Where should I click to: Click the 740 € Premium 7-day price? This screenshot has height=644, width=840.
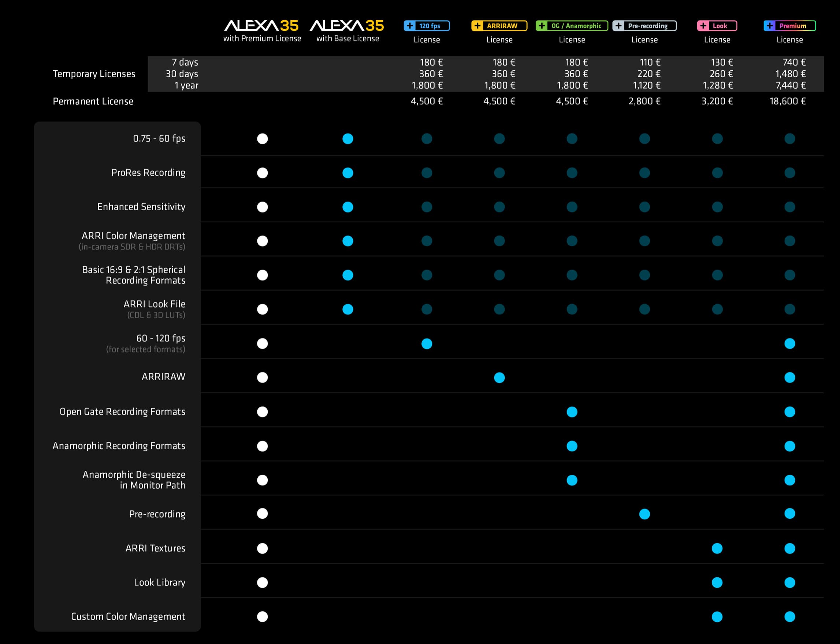click(794, 62)
